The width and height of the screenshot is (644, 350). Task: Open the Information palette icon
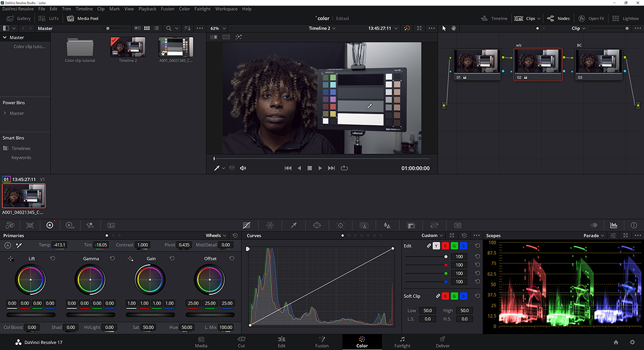(634, 225)
